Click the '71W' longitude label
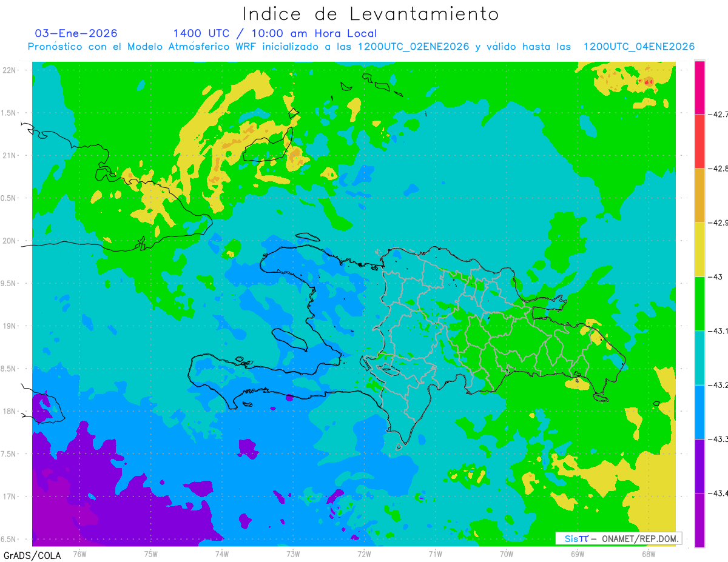The image size is (728, 562). point(435,554)
